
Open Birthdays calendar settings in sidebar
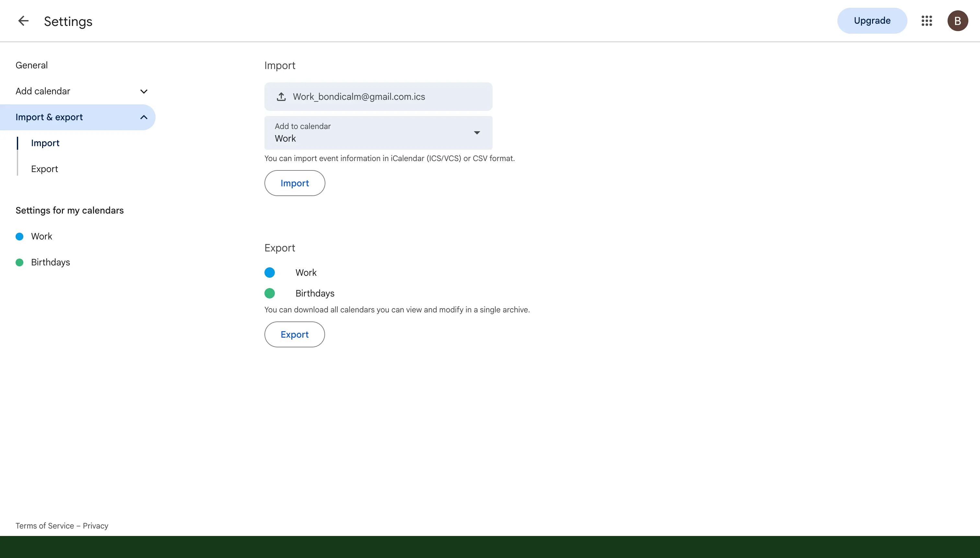point(51,262)
